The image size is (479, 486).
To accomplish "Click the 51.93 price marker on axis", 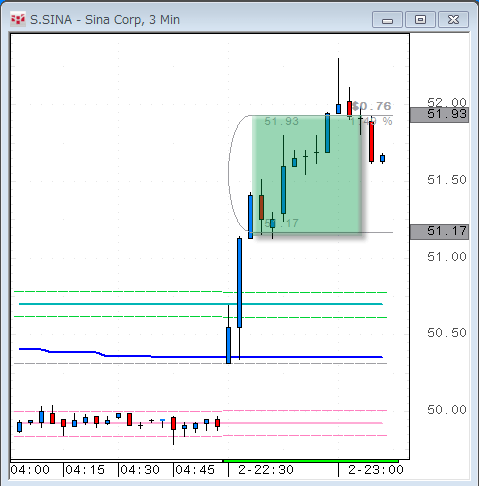I will [439, 115].
